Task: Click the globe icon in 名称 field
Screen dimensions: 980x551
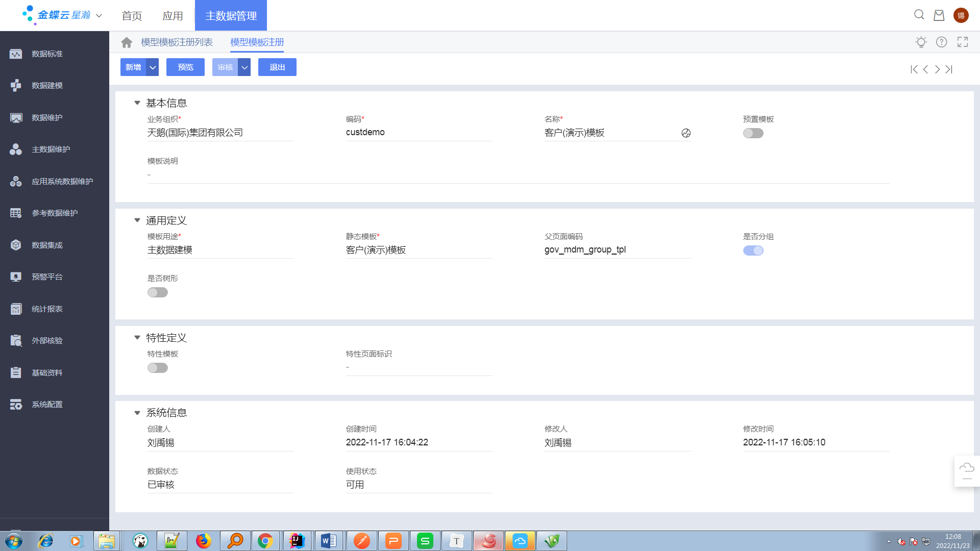Action: pyautogui.click(x=686, y=133)
